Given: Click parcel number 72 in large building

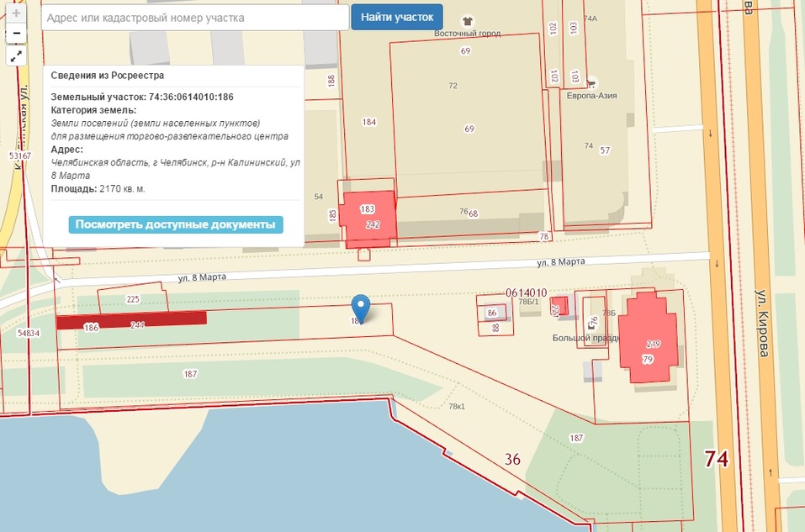Looking at the screenshot, I should 453,86.
